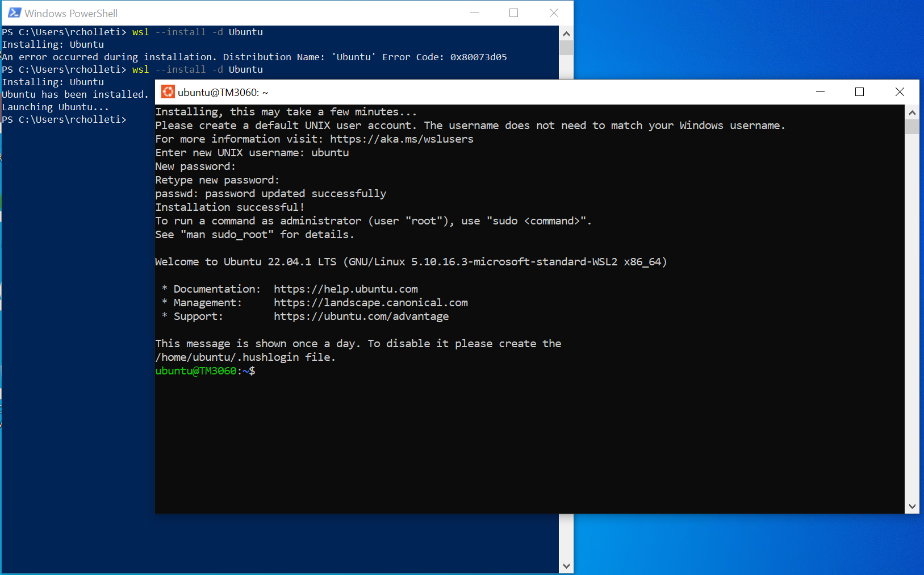Click scroll-down arrow in Ubuntu terminal scrollbar

912,506
